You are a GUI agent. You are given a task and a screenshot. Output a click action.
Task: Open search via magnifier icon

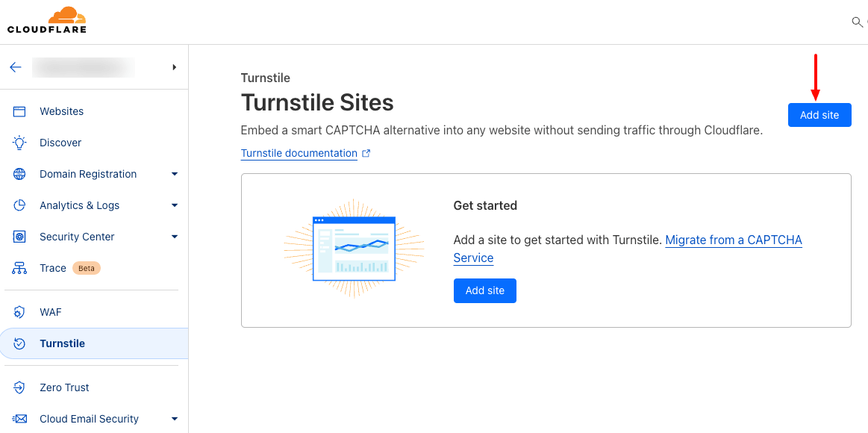(856, 22)
